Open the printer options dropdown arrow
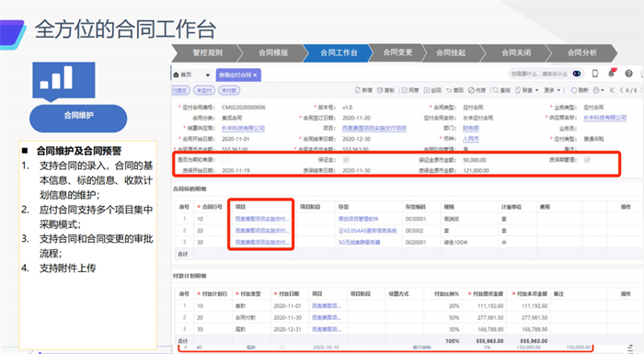This screenshot has width=644, height=354. 602,90
